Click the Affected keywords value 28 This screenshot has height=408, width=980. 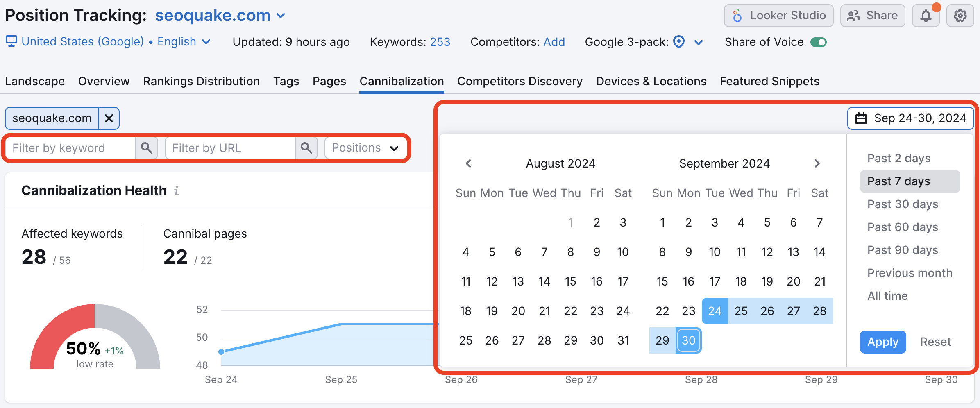[34, 257]
